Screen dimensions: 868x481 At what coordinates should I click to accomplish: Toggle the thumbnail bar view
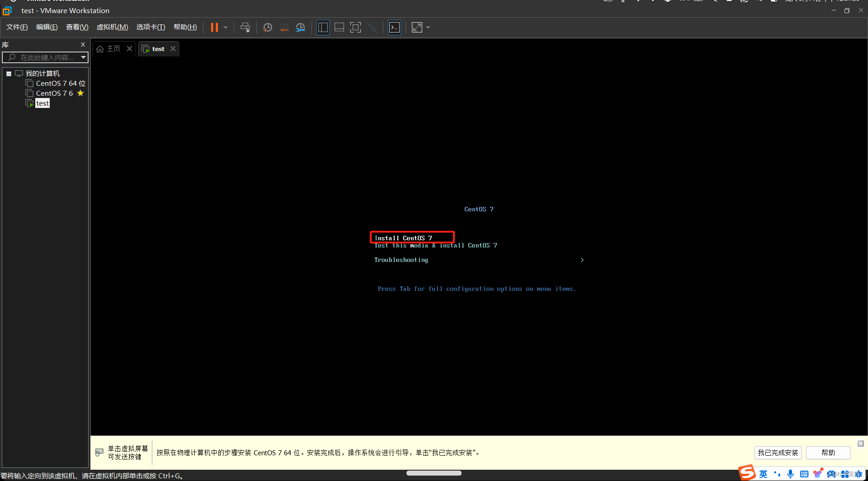point(339,28)
